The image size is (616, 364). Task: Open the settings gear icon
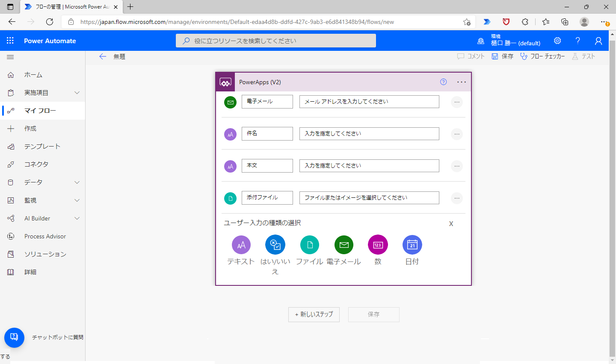(557, 41)
